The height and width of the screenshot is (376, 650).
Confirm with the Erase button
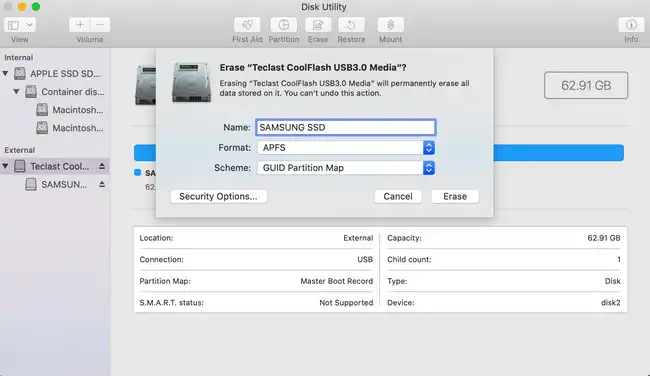[x=455, y=196]
